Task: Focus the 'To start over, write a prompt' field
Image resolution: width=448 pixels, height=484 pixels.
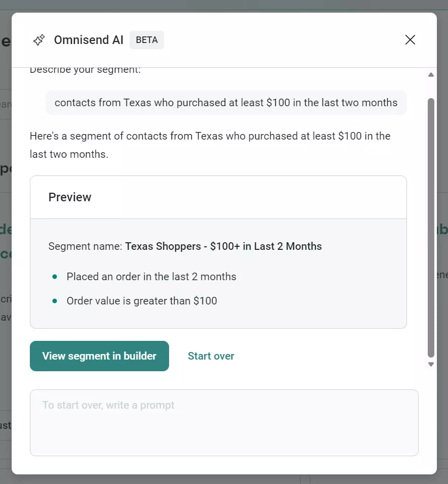Action: tap(224, 423)
